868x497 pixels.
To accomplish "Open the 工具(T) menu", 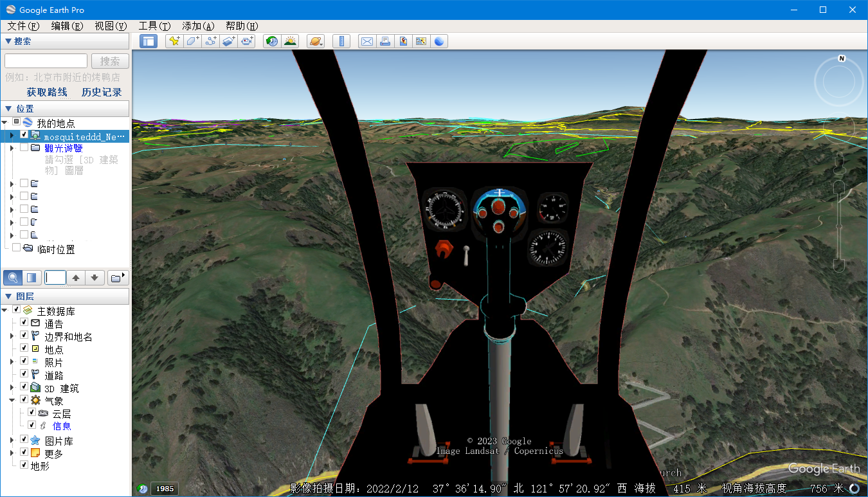I will [154, 26].
